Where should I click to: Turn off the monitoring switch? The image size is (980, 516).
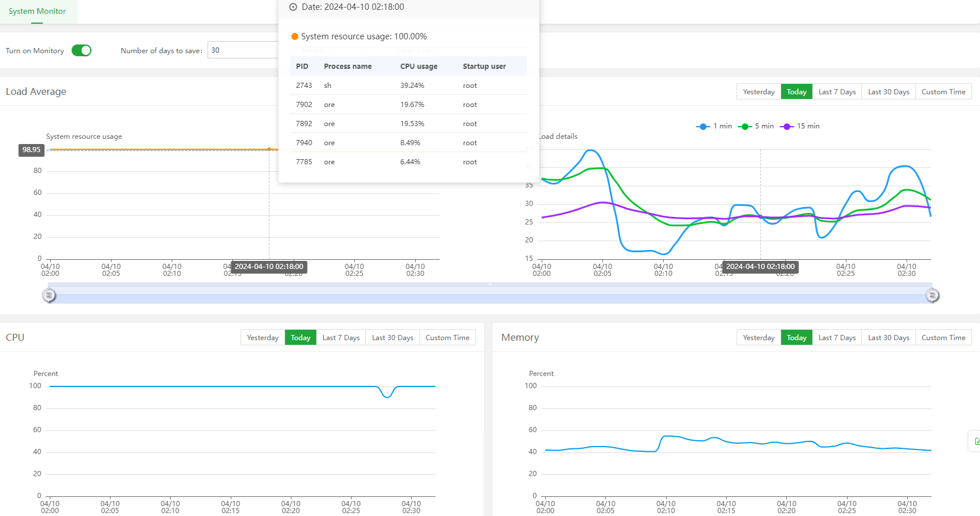click(x=82, y=50)
